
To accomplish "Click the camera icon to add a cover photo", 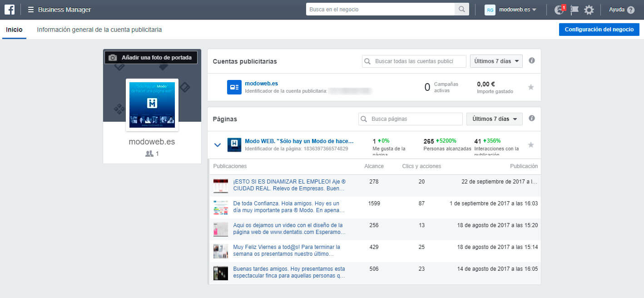I will point(113,58).
